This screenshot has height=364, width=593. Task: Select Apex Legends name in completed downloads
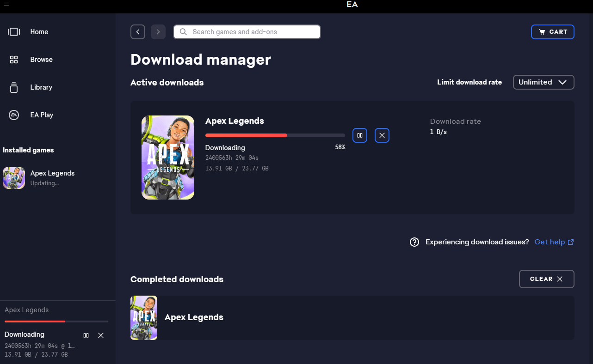coord(194,317)
